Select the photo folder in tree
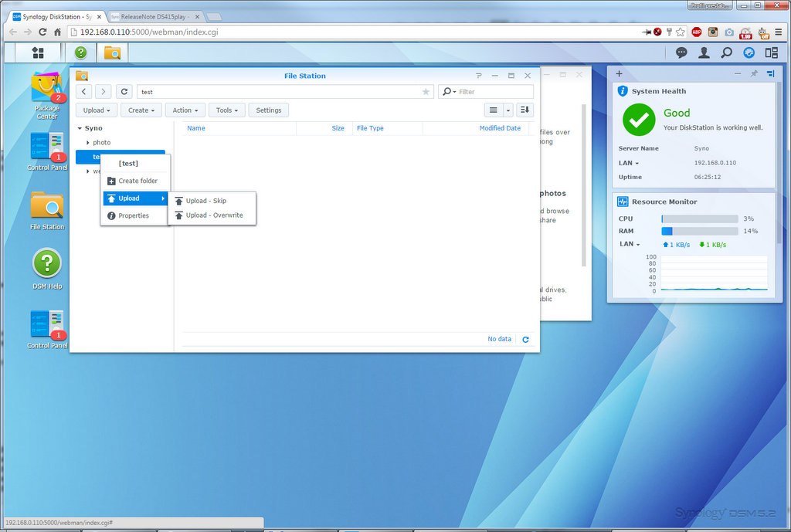 pos(101,143)
